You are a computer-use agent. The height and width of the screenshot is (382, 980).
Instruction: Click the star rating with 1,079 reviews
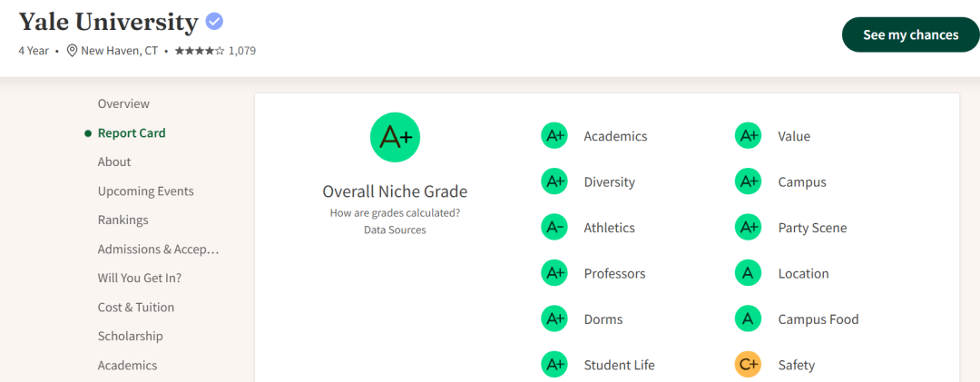(215, 51)
